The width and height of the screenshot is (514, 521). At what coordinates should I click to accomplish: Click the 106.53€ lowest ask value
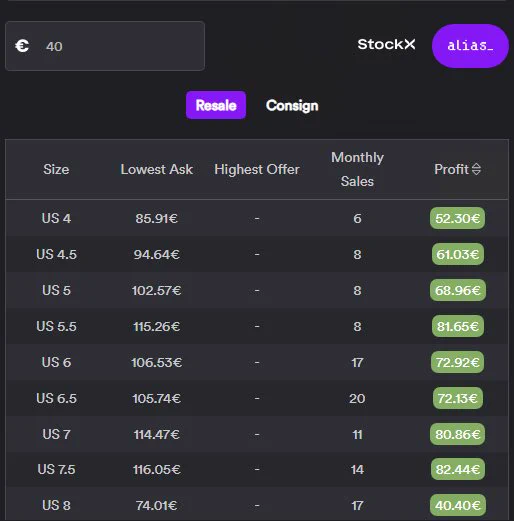[x=157, y=362]
